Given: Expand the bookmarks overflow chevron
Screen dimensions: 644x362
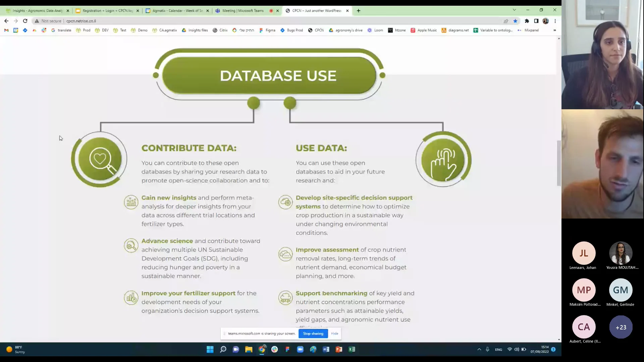Looking at the screenshot, I should pyautogui.click(x=555, y=30).
